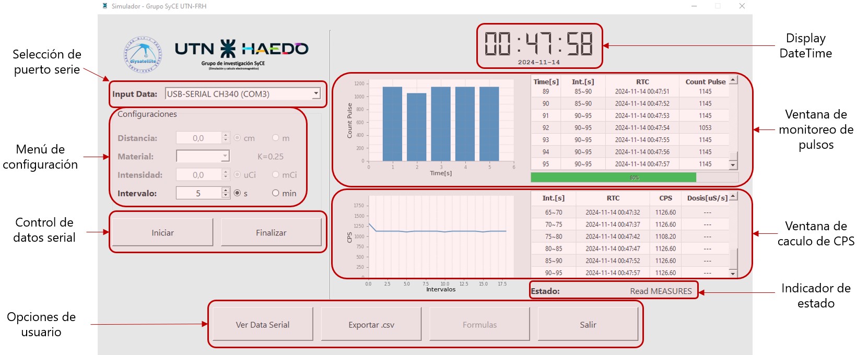Viewport: 868px width, 355px height.
Task: Click the Distancia input field
Action: [x=199, y=138]
